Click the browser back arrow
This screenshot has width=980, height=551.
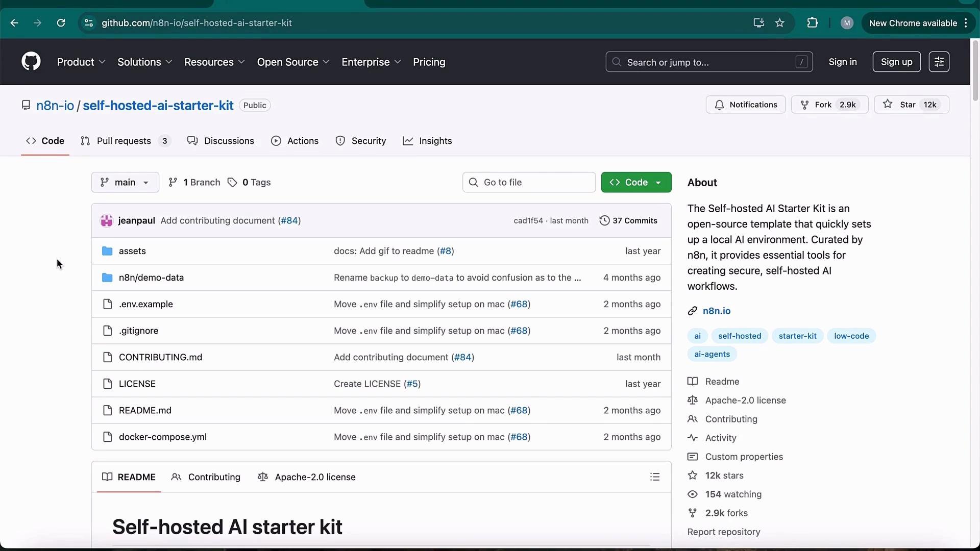(14, 23)
